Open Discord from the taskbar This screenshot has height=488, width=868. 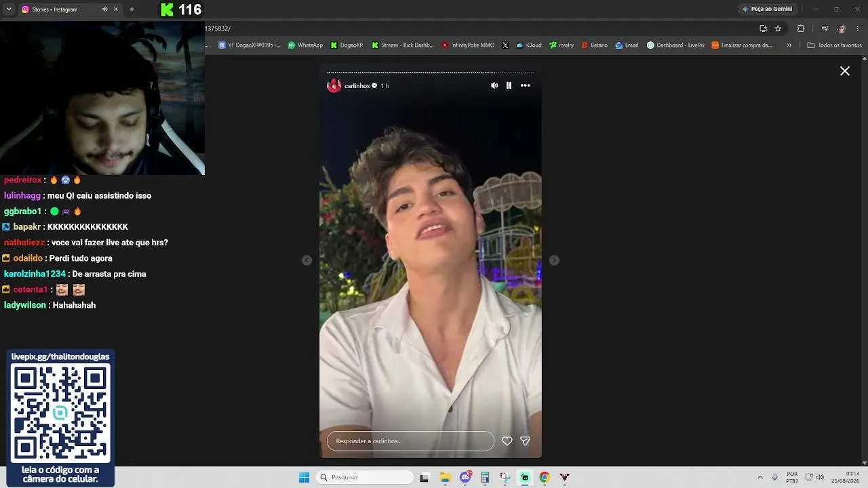click(x=466, y=477)
